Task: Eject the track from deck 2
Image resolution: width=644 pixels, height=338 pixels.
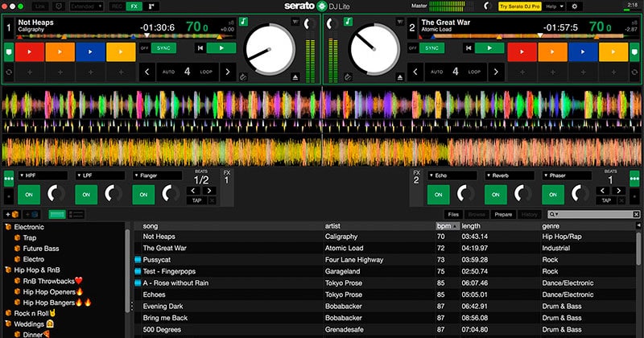Action: pyautogui.click(x=399, y=77)
